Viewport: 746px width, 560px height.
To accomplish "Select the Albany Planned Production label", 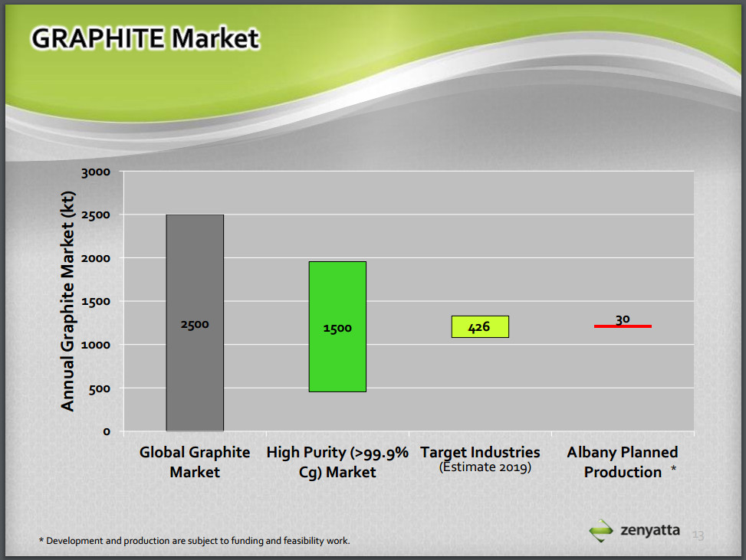I will pos(623,462).
